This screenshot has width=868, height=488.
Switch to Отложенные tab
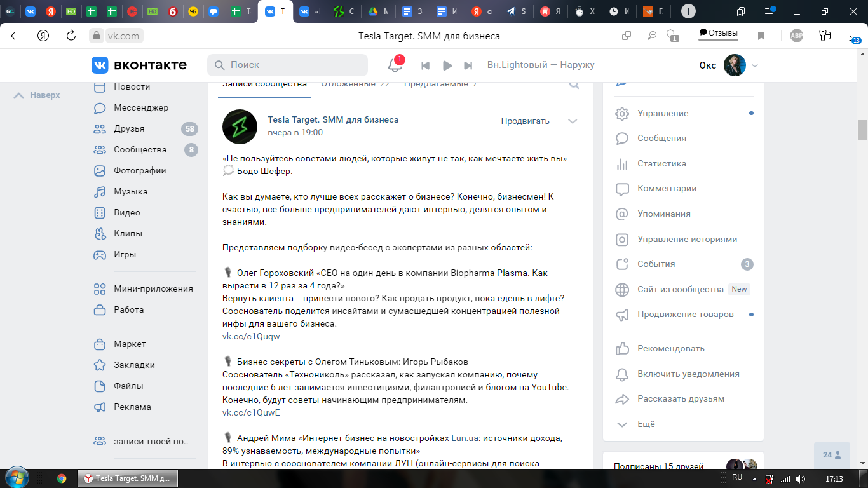(x=355, y=83)
